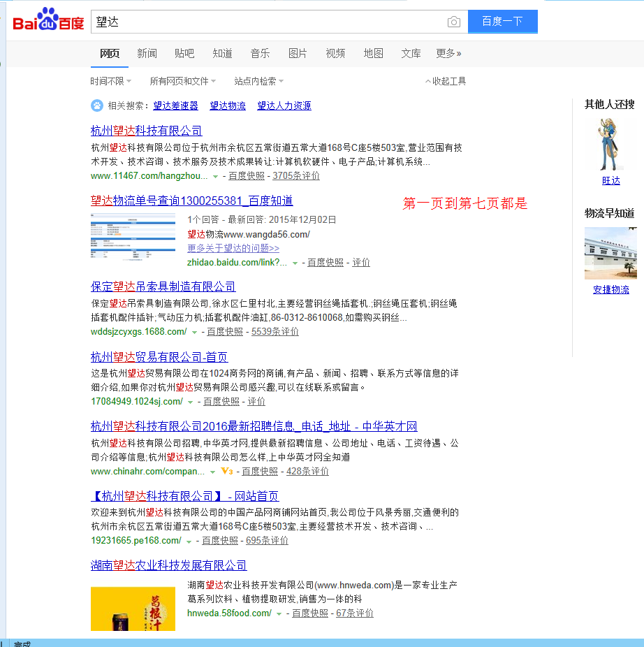Click 评价 link of 1024sj.com result

[x=256, y=402]
